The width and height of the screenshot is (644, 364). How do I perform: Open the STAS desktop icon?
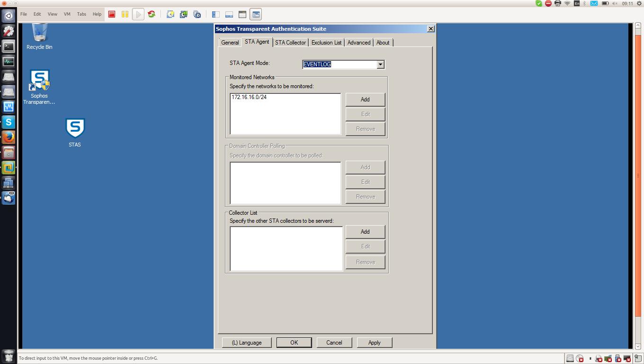click(x=75, y=133)
